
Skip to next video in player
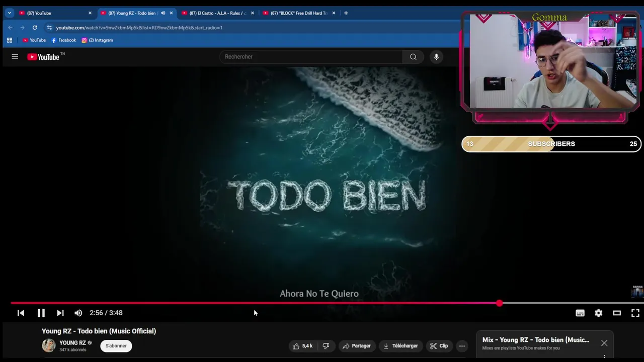click(x=60, y=313)
